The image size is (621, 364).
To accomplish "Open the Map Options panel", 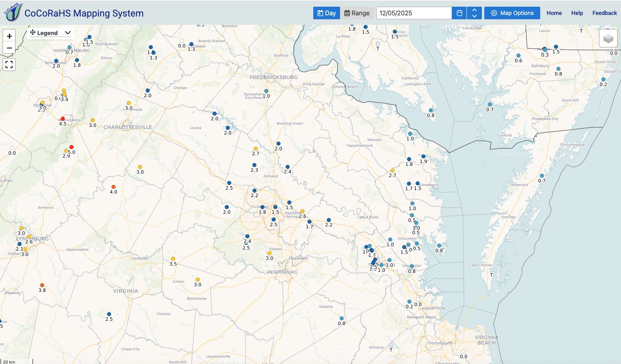I will pyautogui.click(x=512, y=13).
